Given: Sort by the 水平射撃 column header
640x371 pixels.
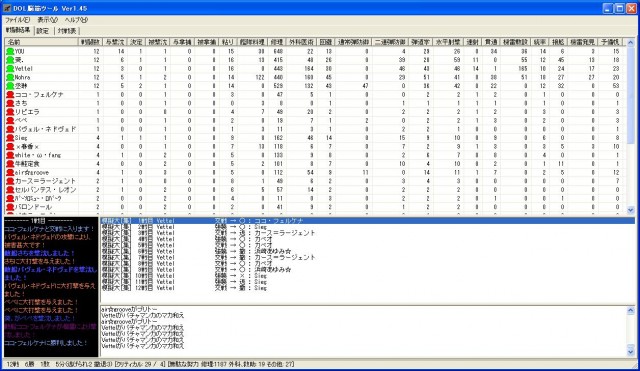Looking at the screenshot, I should pos(447,42).
